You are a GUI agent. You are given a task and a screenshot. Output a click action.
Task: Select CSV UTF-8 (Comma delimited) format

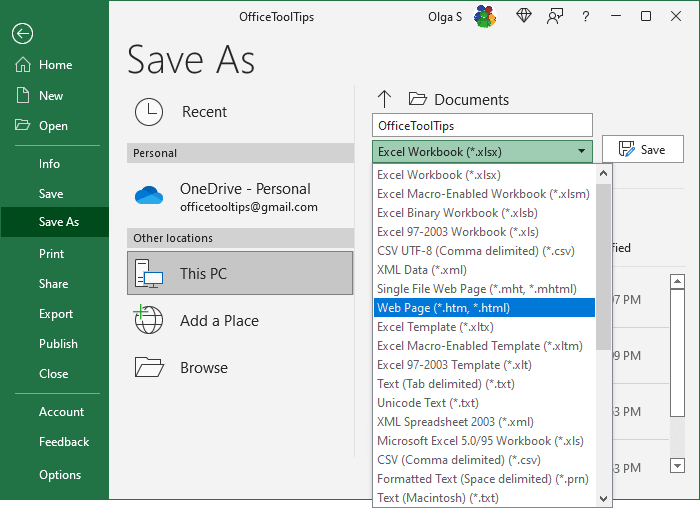click(484, 251)
